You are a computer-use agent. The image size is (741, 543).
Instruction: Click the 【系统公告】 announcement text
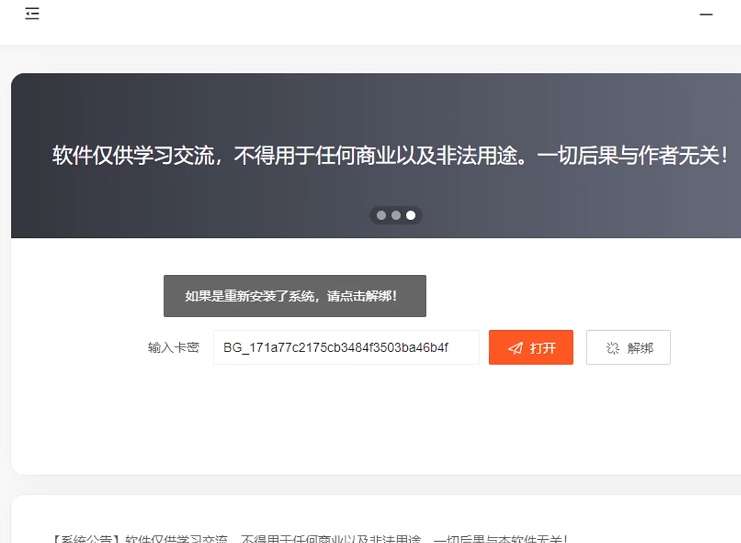[86, 539]
